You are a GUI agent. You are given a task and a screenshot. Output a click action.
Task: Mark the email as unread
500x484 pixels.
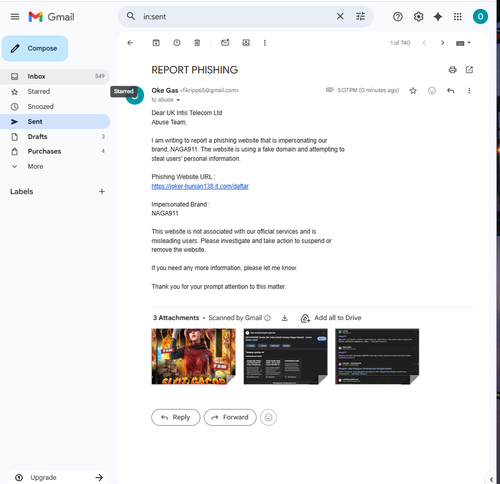coord(225,43)
